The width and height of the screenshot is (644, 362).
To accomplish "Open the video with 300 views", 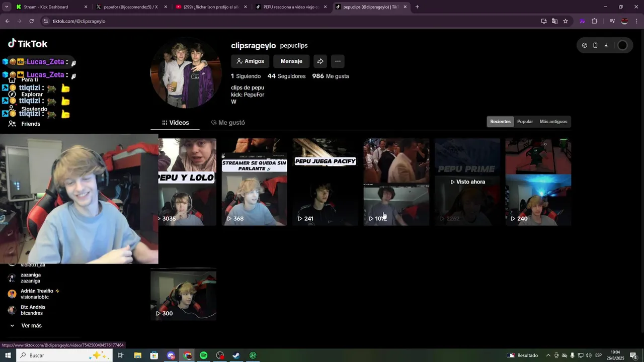I will (183, 295).
